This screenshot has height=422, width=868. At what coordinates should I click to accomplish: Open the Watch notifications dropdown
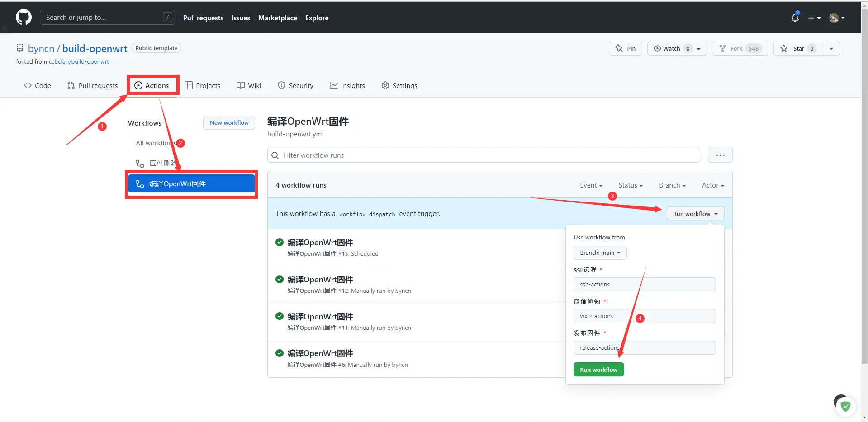(676, 48)
